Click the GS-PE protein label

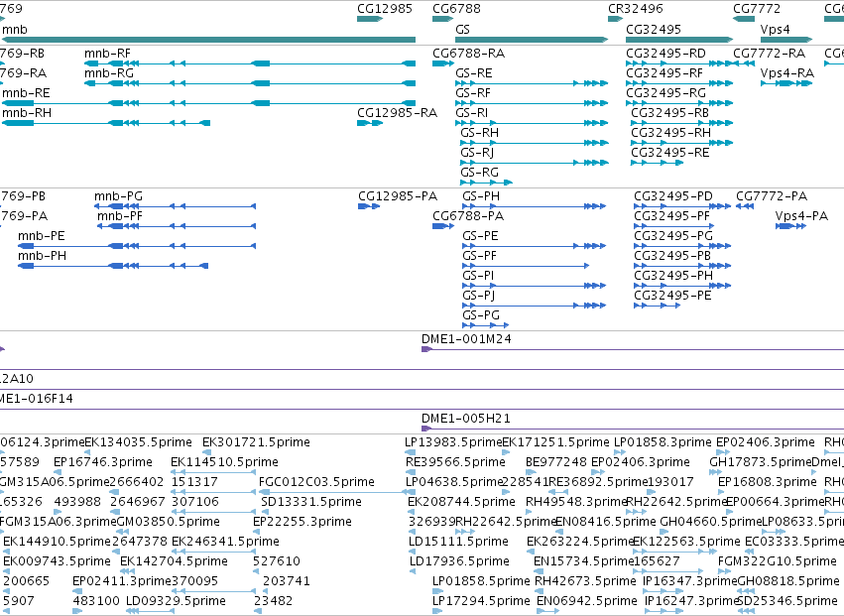point(480,236)
